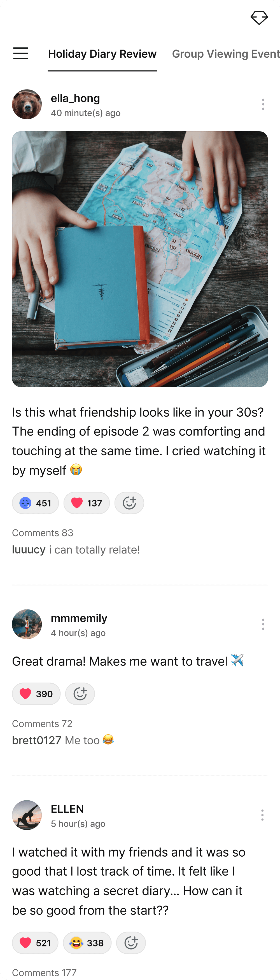Viewport: 280px width, 980px height.
Task: Open ELLEN's yoga profile avatar
Action: (x=27, y=815)
